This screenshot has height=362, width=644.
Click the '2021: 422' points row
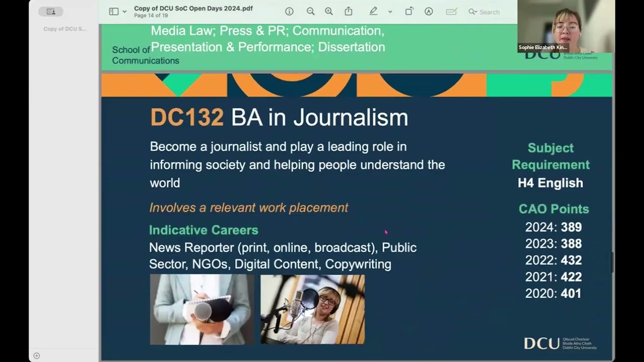[x=553, y=277]
